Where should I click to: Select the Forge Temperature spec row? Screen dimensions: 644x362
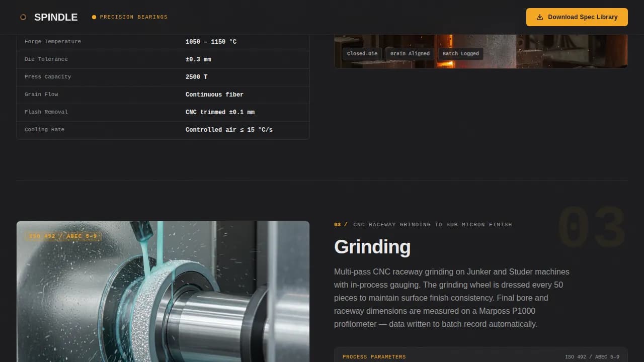[x=163, y=42]
